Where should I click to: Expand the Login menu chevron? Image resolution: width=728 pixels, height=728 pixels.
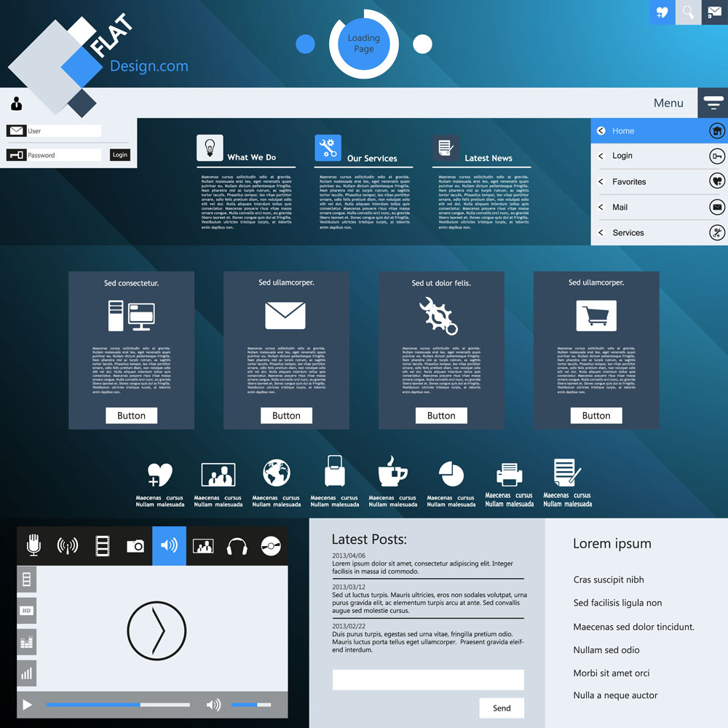[x=601, y=156]
